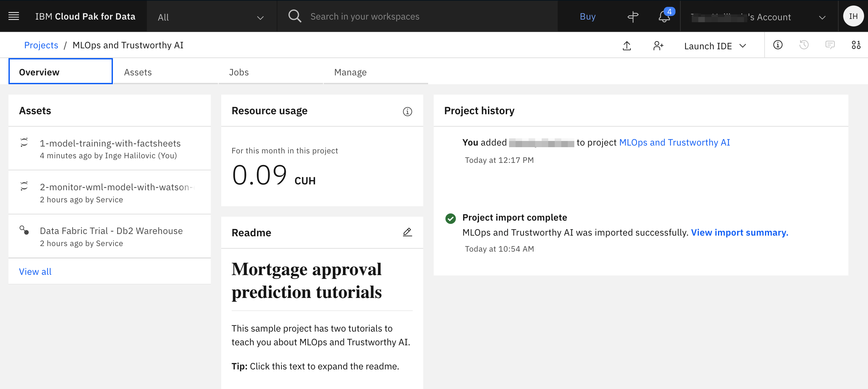This screenshot has height=389, width=868.
Task: Open the data panel grid icon
Action: tap(856, 45)
